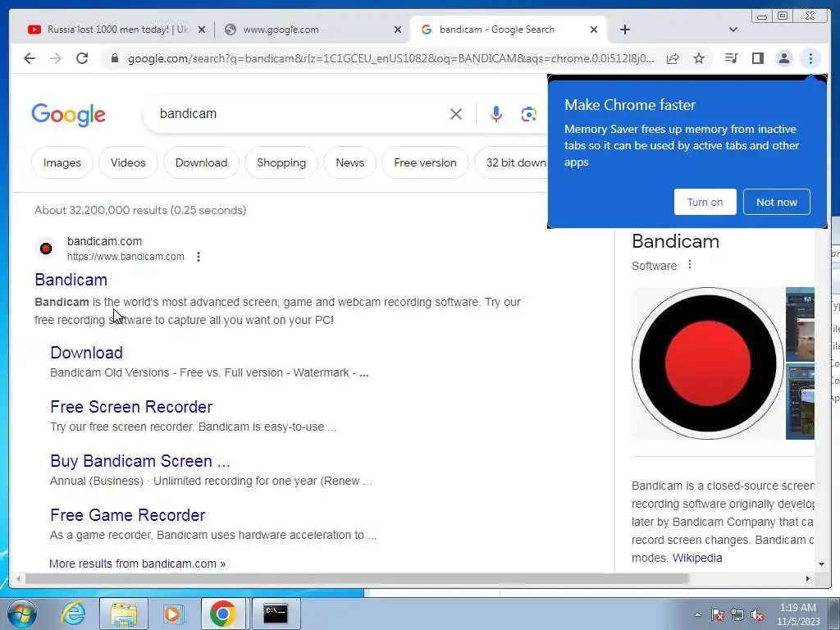
Task: Open the Google logo homepage
Action: click(69, 115)
